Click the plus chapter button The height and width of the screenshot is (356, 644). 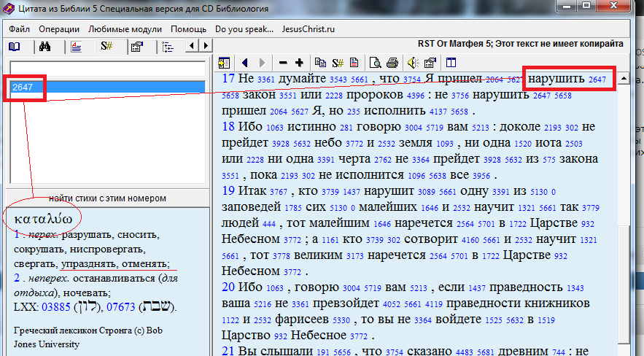pyautogui.click(x=299, y=63)
